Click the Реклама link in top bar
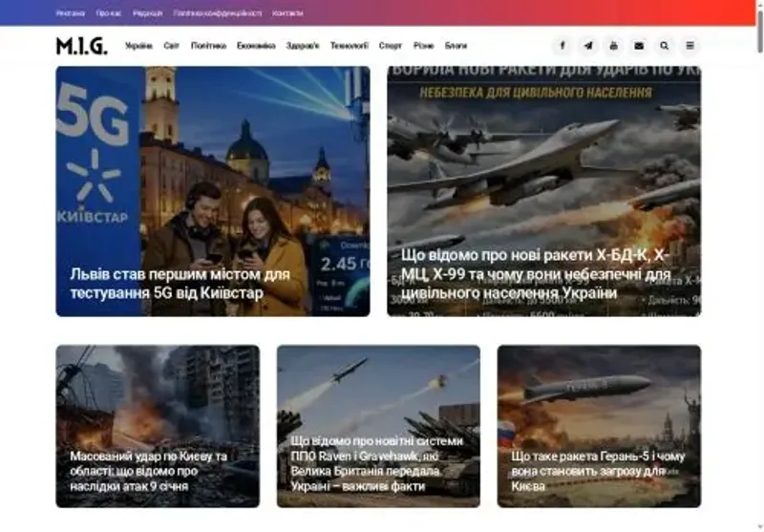Screen dimensions: 764x532 pos(71,13)
